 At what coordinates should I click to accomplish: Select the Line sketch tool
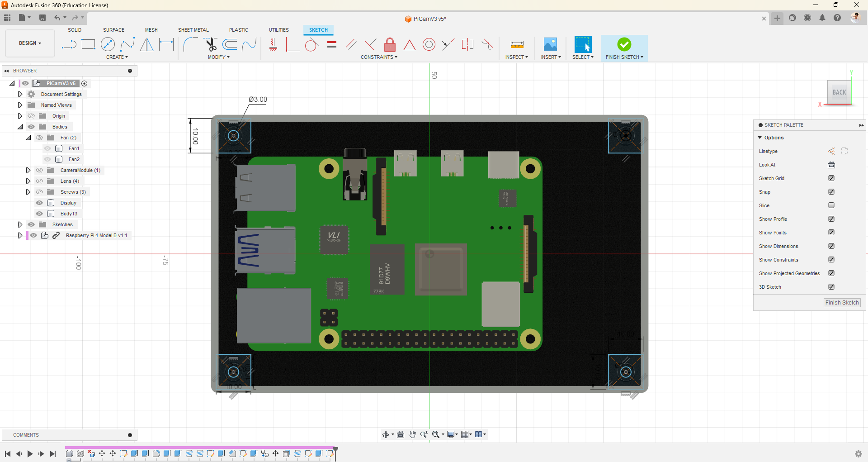pos(69,44)
